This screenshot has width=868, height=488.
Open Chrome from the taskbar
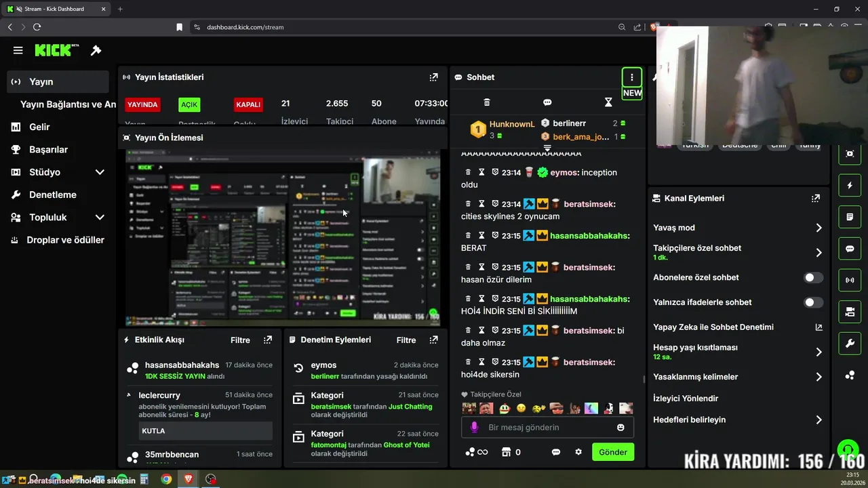166,479
